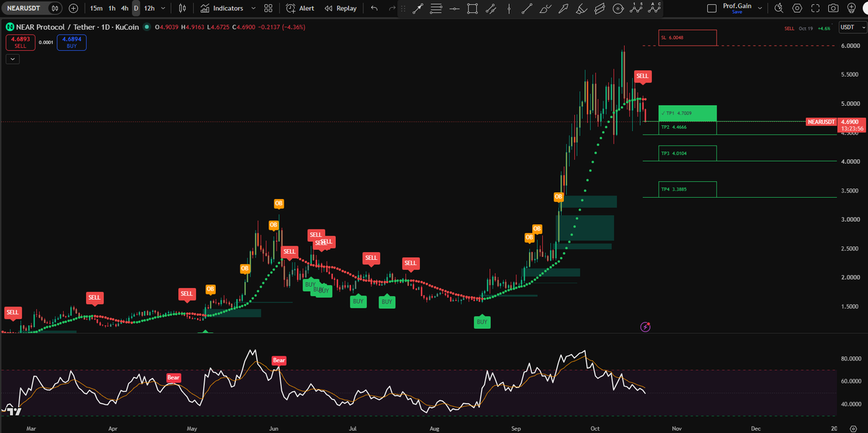Click the NEARUSDT symbol search box
The image size is (868, 433).
pos(32,8)
